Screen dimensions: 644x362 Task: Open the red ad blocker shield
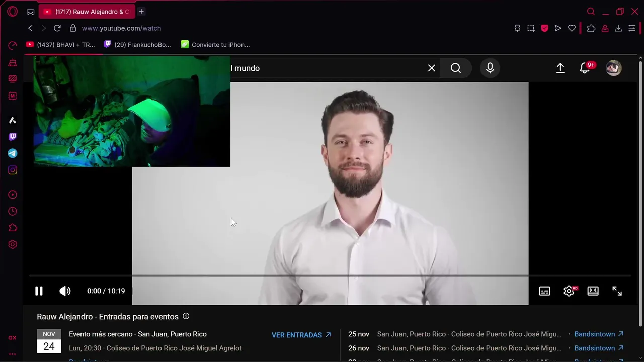544,28
